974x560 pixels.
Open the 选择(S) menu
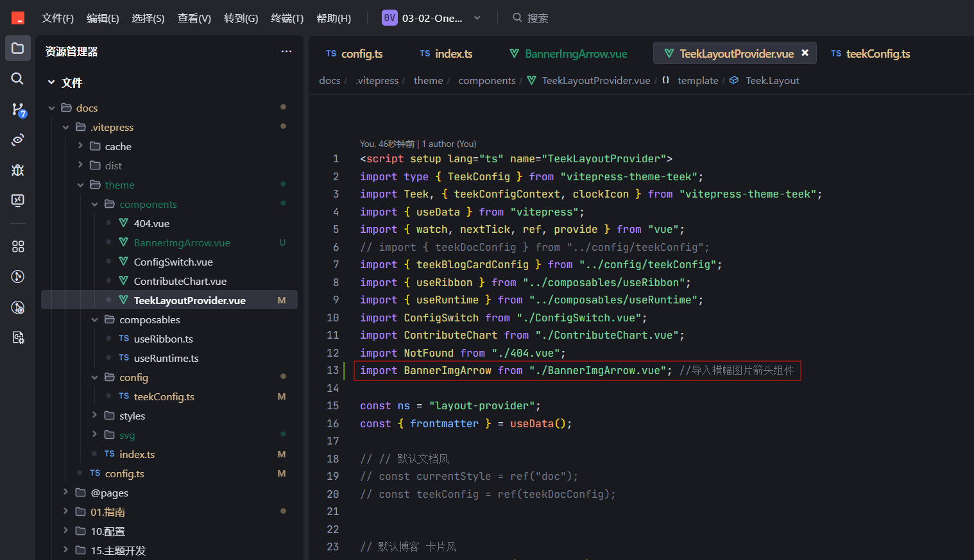point(148,18)
